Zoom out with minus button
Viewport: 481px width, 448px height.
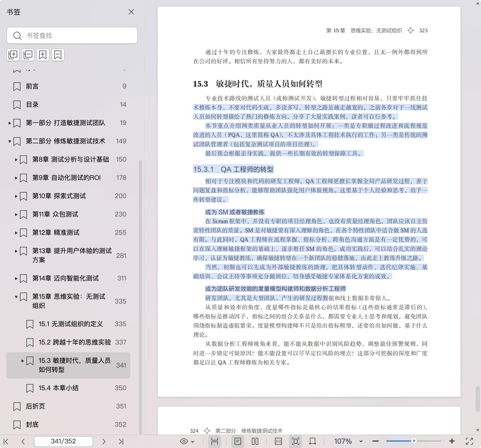pos(376,441)
